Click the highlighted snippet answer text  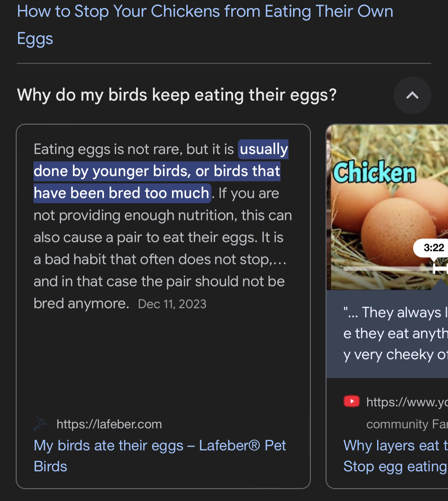click(157, 171)
